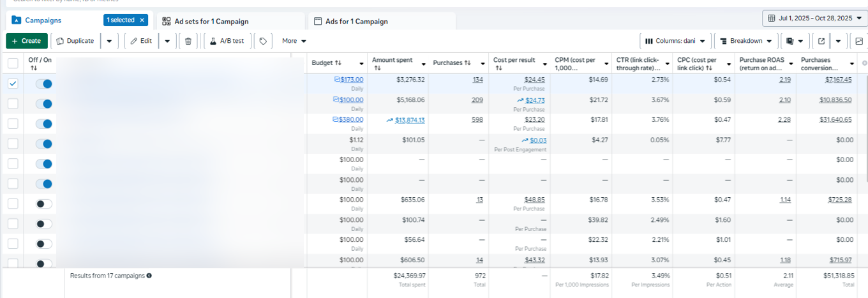Open the export options dropdown arrow

[x=838, y=41]
